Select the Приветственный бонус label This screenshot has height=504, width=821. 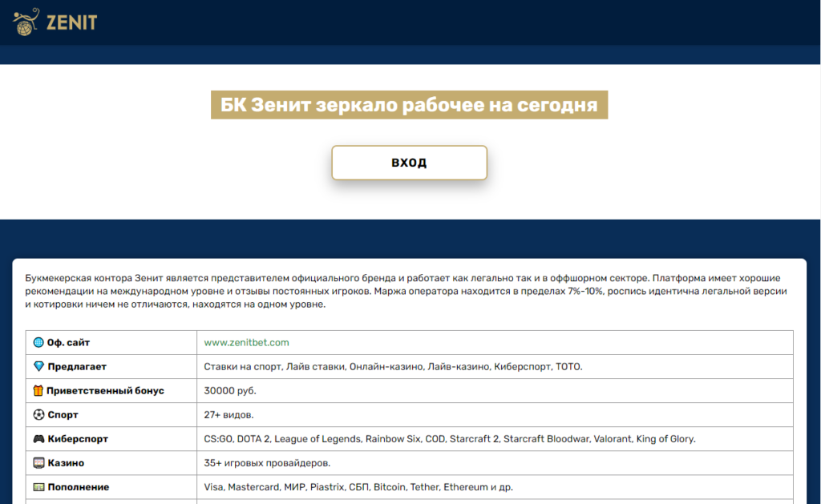(x=105, y=390)
